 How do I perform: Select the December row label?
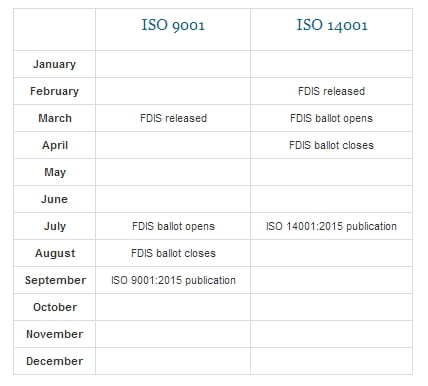[x=55, y=361]
